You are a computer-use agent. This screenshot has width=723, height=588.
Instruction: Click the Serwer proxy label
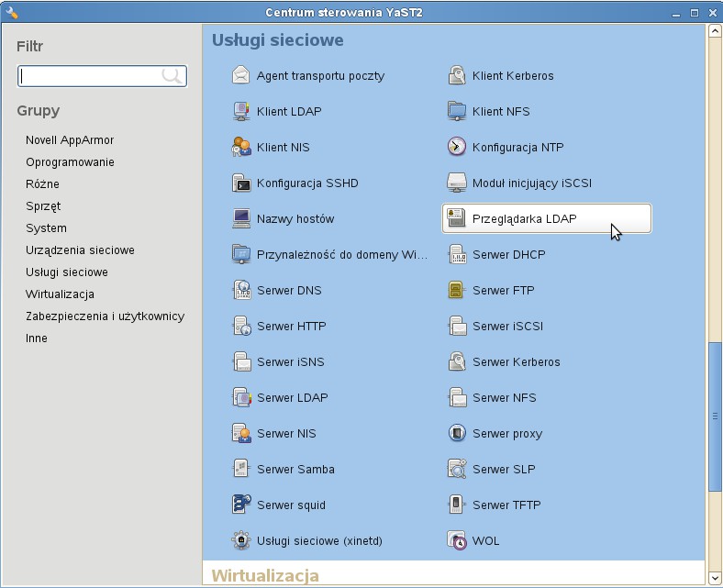click(x=507, y=434)
